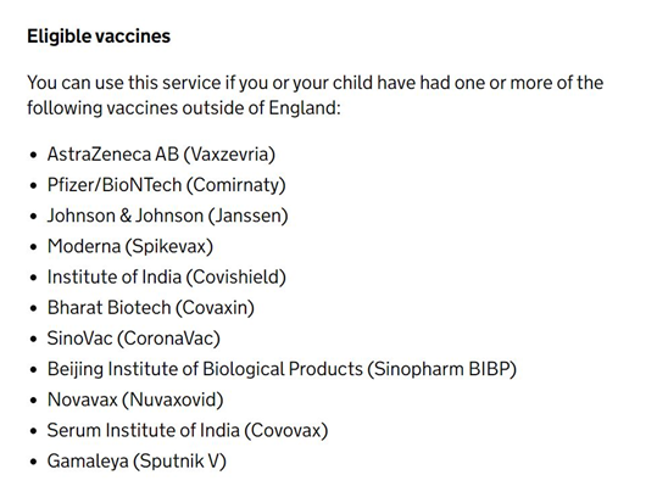The width and height of the screenshot is (656, 503).
Task: Click the intro paragraph about vaccines outside England
Action: pos(315,94)
